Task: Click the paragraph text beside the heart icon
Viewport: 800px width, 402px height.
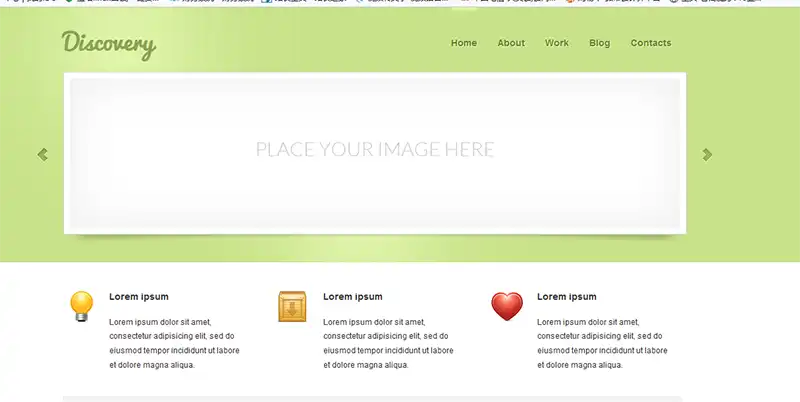Action: (x=602, y=343)
